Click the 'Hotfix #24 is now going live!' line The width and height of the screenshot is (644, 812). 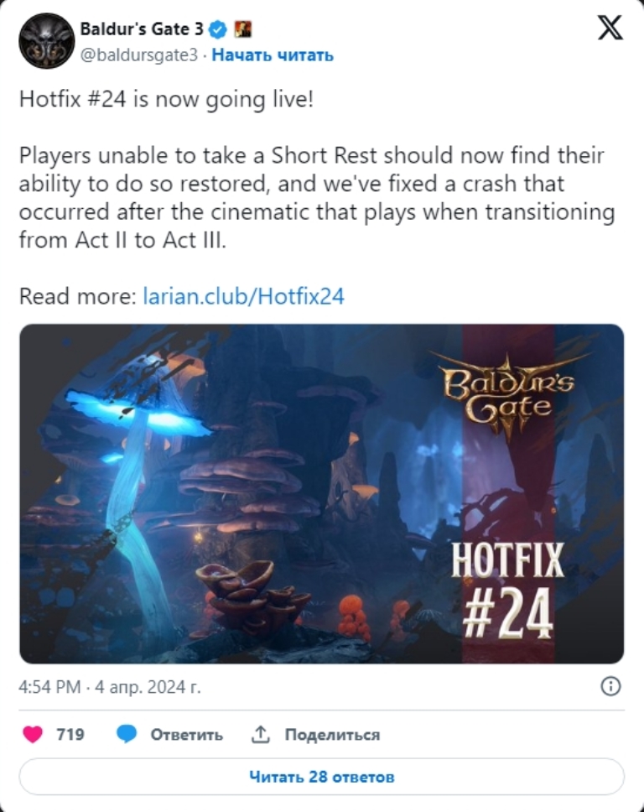tap(166, 99)
